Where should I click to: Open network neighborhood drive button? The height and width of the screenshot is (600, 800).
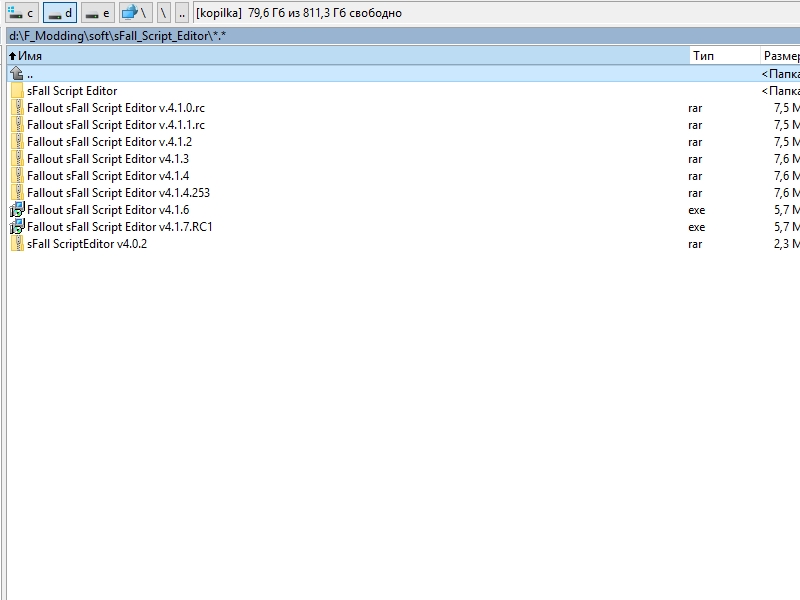pos(135,13)
